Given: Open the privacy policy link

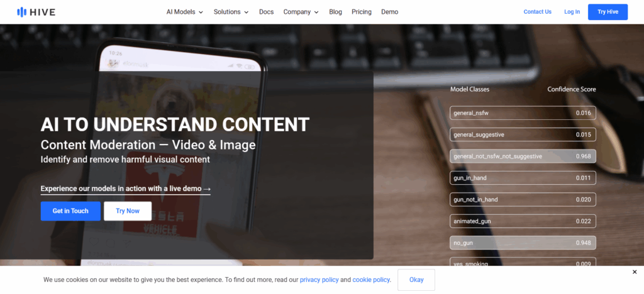Looking at the screenshot, I should click(319, 280).
